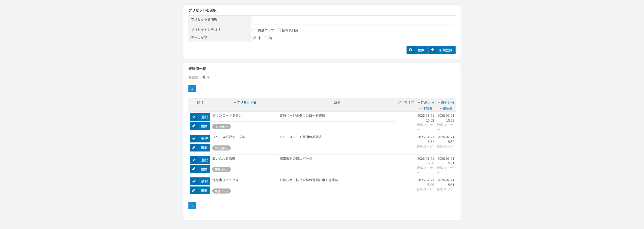Viewport: 644px width, 229px height.
Task: Click the magnifier icon on 検索 button
Action: pyautogui.click(x=411, y=50)
